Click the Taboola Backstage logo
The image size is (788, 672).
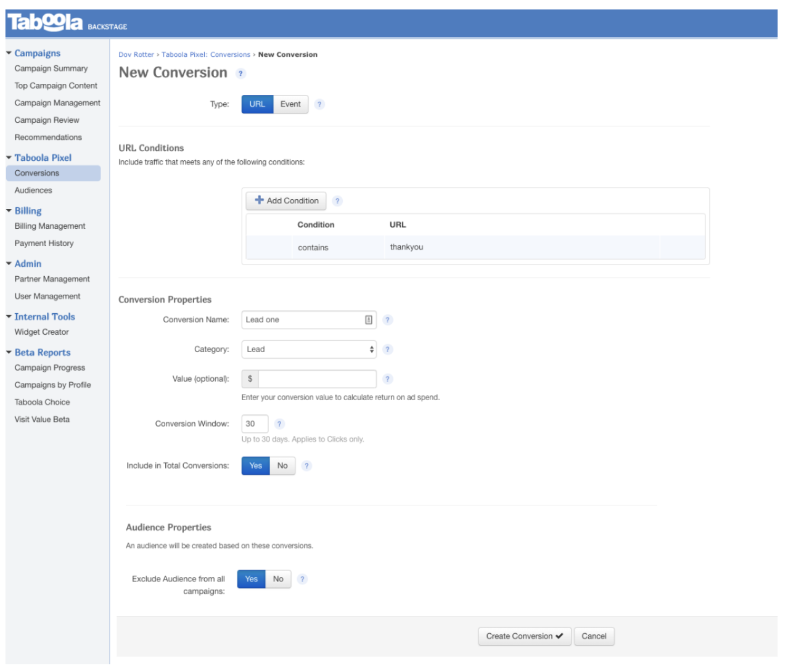[x=67, y=23]
